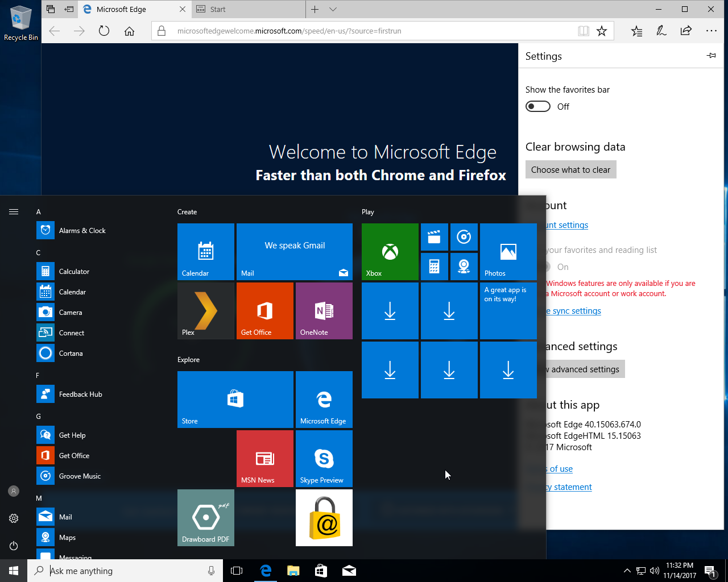Open the privacy statement link
The height and width of the screenshot is (582, 728).
pyautogui.click(x=568, y=487)
